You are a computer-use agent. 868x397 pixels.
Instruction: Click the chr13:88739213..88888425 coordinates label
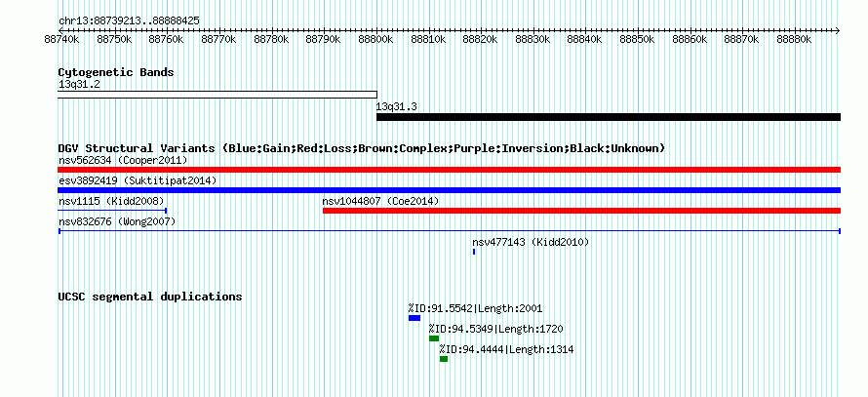[129, 21]
